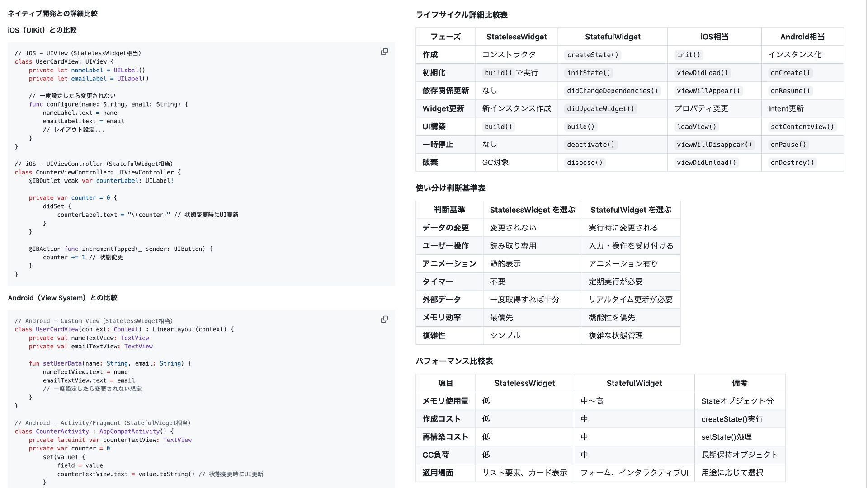Click the iOS（UIKit）との比較 heading
Viewport: 868px width, 488px height.
click(42, 30)
